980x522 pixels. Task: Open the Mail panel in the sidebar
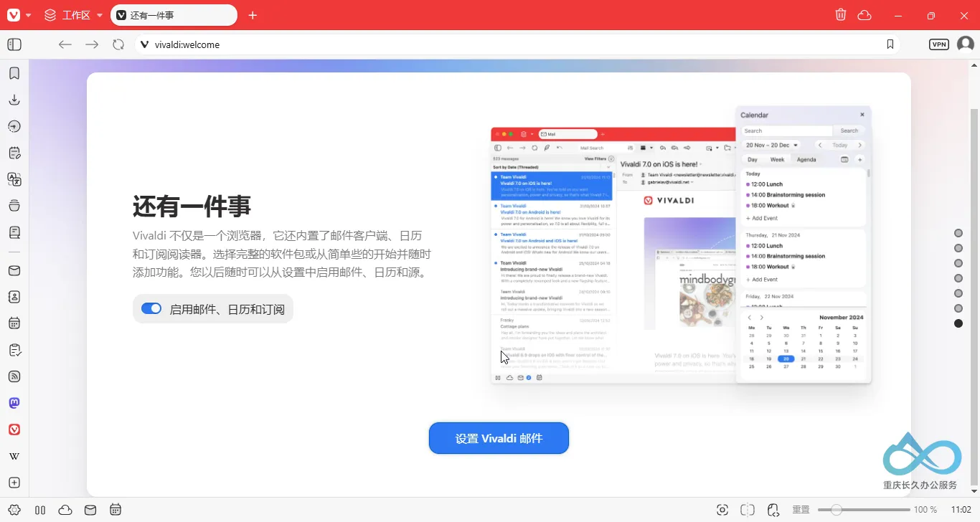click(x=14, y=270)
